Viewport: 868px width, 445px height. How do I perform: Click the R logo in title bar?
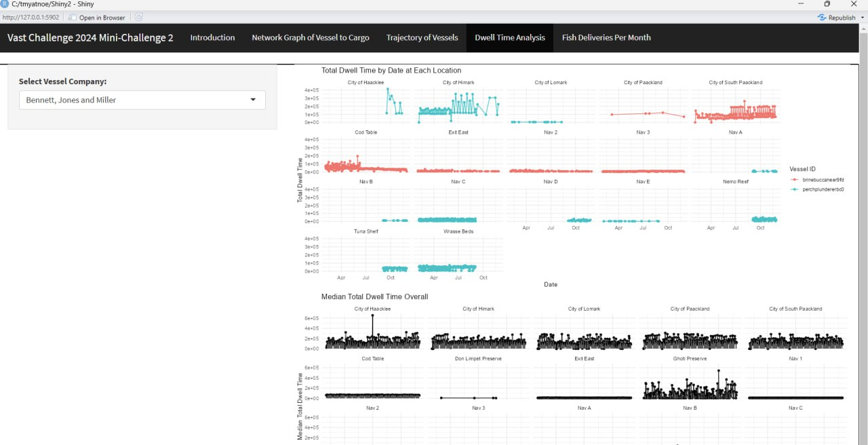coord(5,4)
